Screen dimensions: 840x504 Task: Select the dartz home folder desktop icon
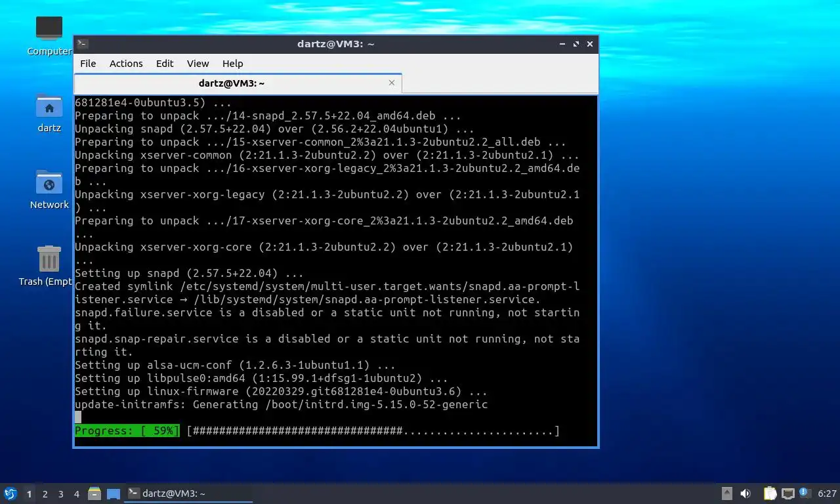[49, 113]
